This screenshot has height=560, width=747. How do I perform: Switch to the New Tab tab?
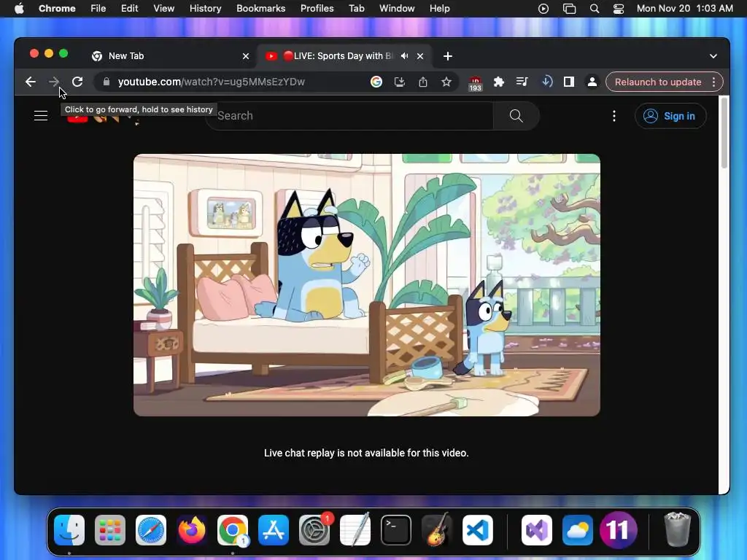(169, 55)
